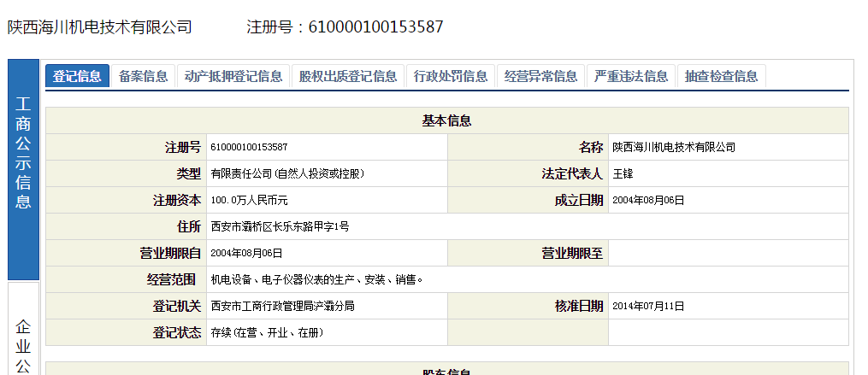Switch to the 备案信息 tab
The width and height of the screenshot is (868, 375).
coord(144,76)
